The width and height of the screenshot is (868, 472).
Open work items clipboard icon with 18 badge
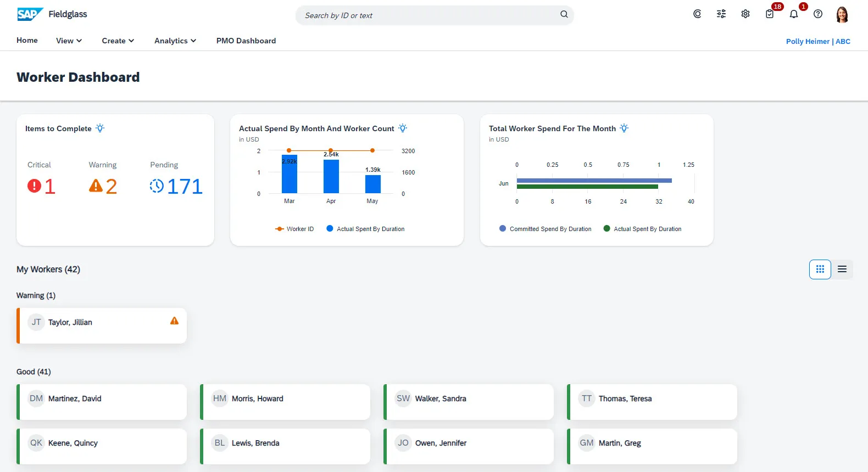[770, 14]
